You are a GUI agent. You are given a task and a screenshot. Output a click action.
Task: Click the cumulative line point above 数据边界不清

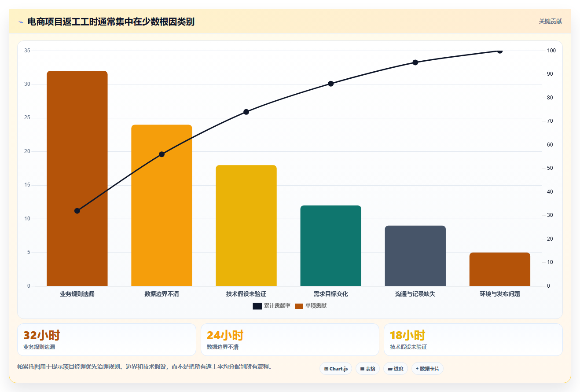tap(162, 154)
